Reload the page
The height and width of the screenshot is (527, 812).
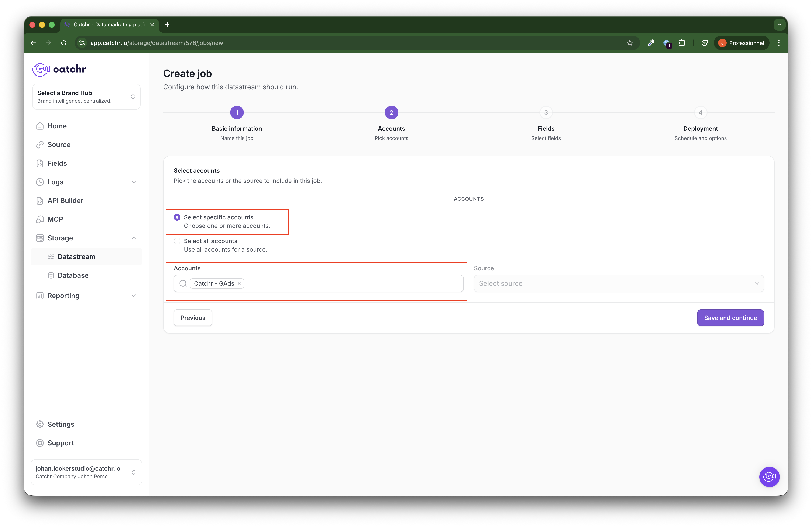point(64,43)
